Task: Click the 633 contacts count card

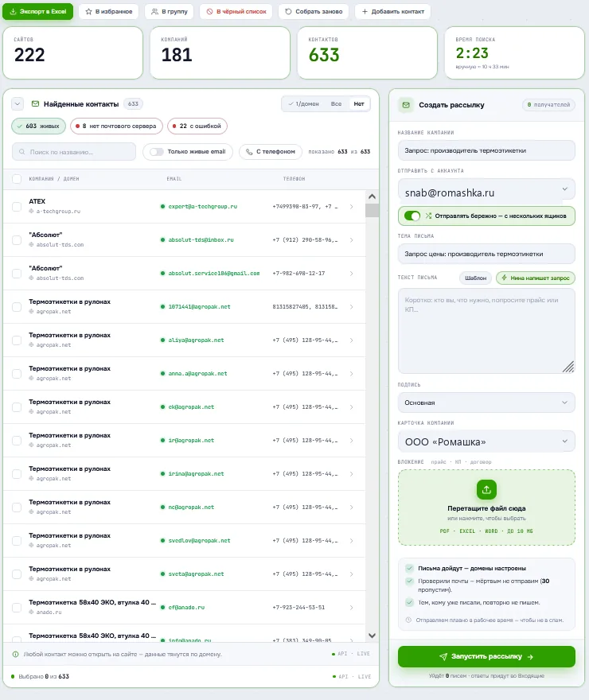Action: 367,53
